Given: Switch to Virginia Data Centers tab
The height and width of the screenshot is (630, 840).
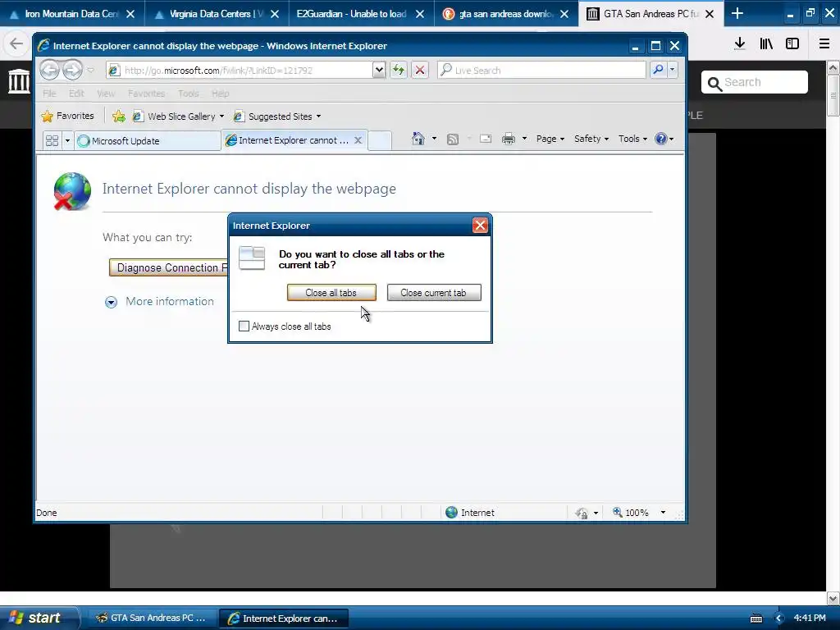Looking at the screenshot, I should 217,13.
